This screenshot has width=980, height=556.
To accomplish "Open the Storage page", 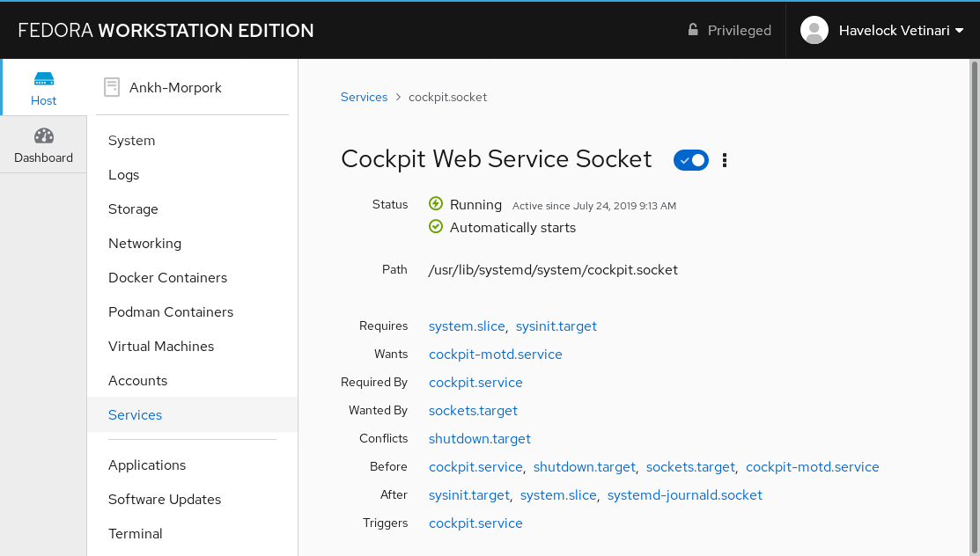I will [x=133, y=209].
